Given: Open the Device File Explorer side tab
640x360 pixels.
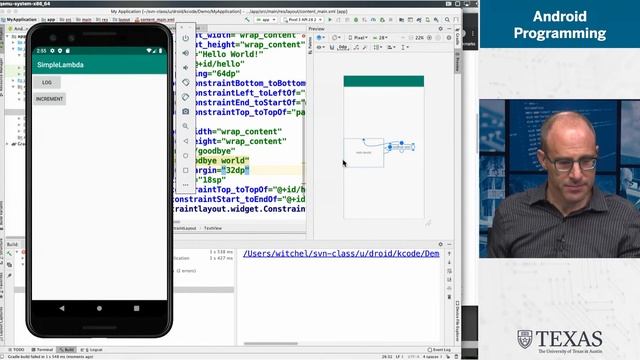Looking at the screenshot, I should [x=458, y=321].
